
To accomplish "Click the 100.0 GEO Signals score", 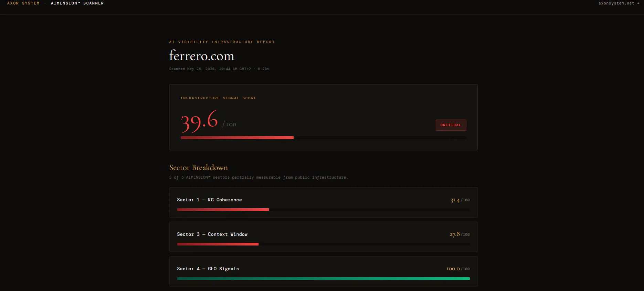I will [453, 269].
